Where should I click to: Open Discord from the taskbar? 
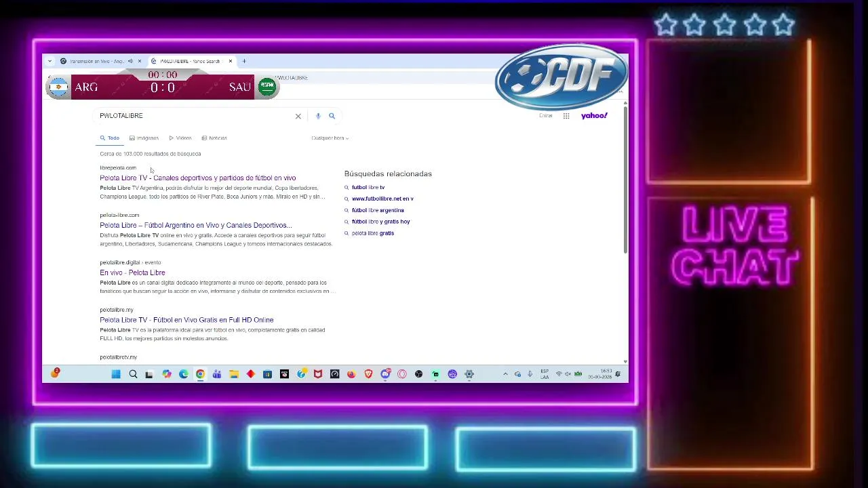(385, 374)
